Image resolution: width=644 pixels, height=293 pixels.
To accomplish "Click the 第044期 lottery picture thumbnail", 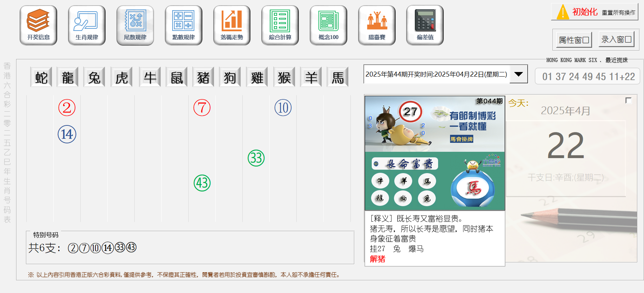I will coord(435,153).
